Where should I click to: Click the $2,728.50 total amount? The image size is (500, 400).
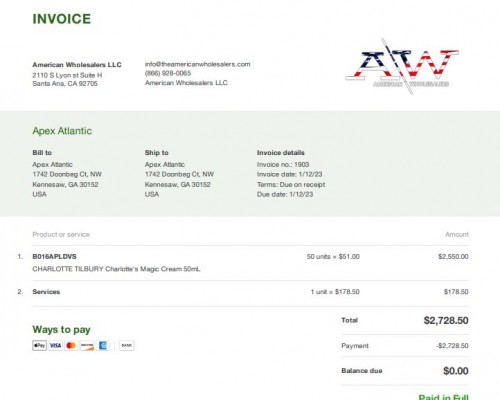click(x=446, y=320)
